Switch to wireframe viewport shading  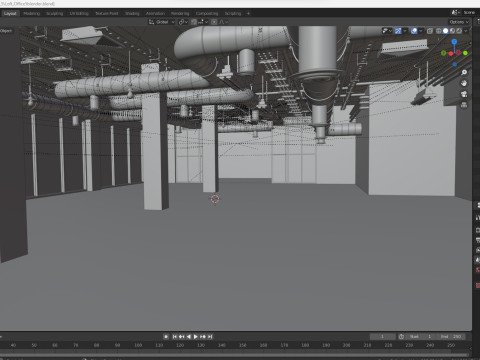(x=439, y=31)
